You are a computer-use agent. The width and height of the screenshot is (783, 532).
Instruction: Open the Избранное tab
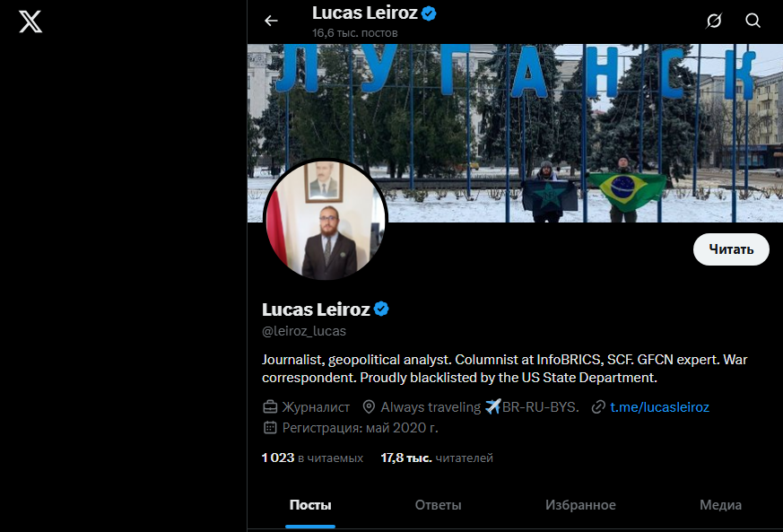point(580,505)
